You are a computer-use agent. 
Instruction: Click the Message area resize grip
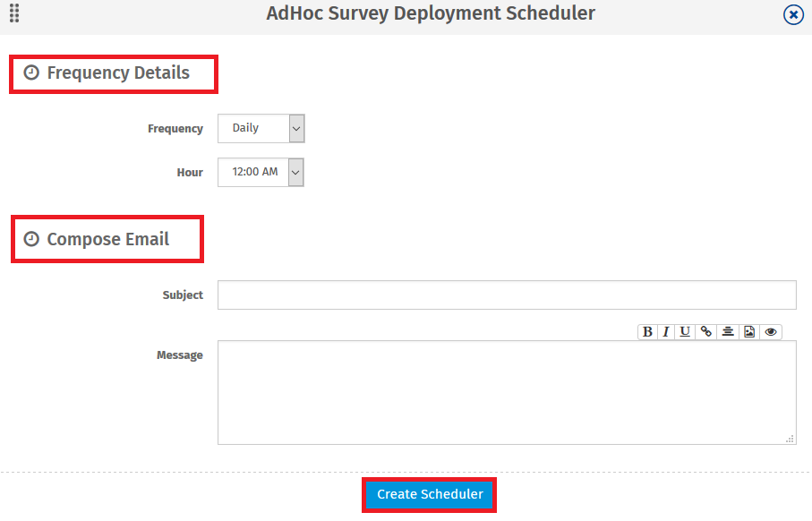pos(790,439)
